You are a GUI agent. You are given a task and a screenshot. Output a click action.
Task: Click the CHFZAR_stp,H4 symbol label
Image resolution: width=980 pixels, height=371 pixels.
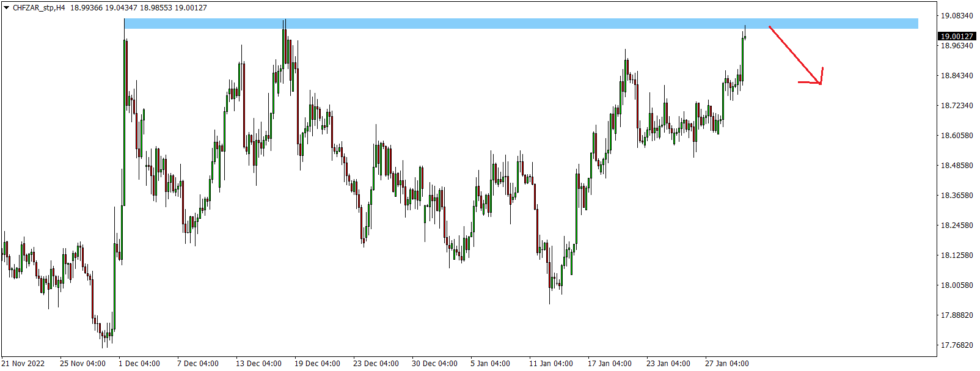(38, 8)
